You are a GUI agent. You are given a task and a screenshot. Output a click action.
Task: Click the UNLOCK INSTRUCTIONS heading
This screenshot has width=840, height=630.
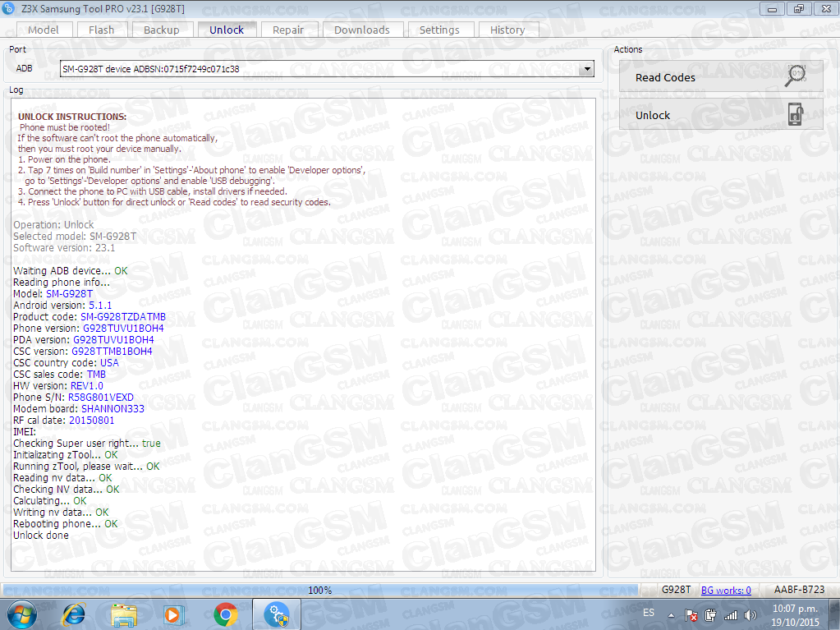click(x=72, y=117)
